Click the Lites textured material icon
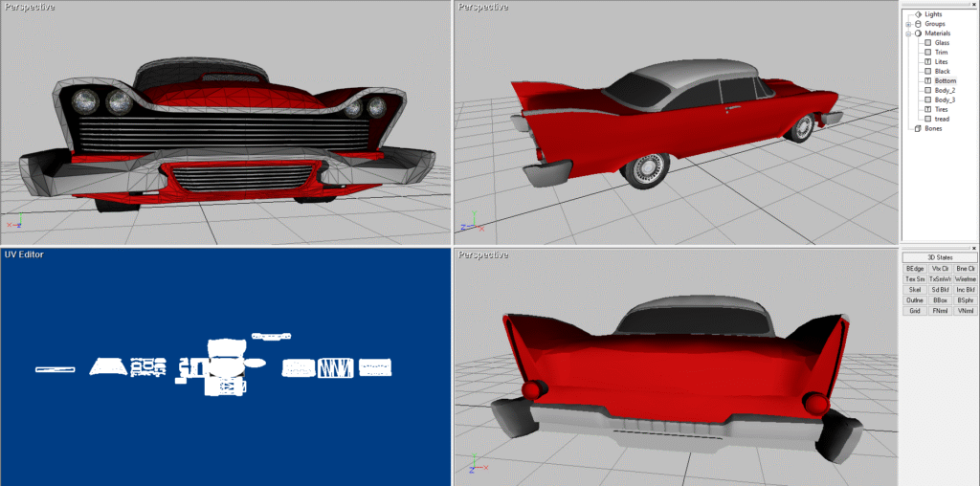Screen dimensions: 980x486 pos(927,62)
